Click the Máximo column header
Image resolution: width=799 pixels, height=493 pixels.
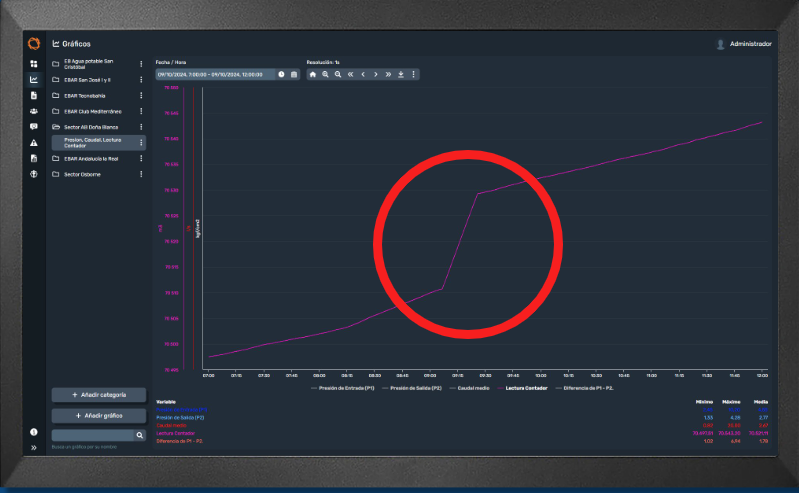pyautogui.click(x=731, y=402)
